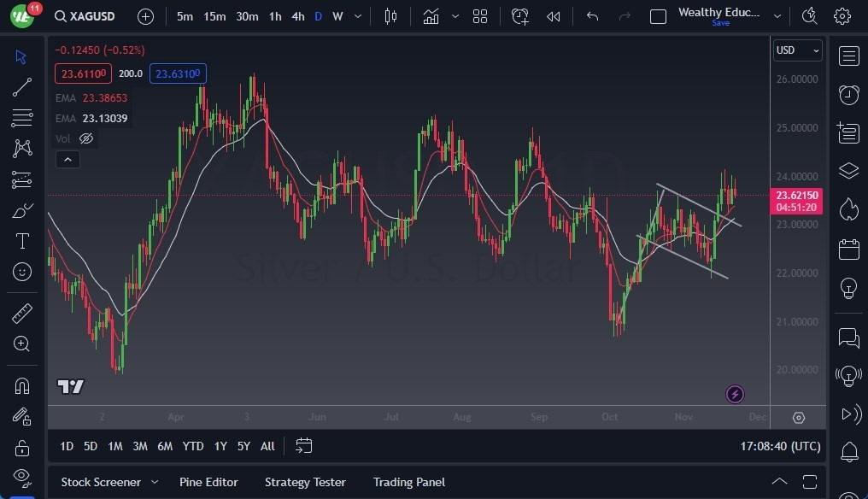Select the trend line drawing tool
The image size is (868, 499).
[x=22, y=87]
